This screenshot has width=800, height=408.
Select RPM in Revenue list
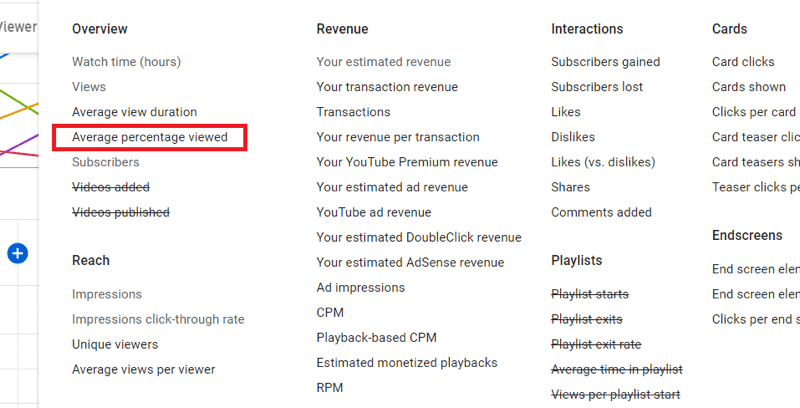pyautogui.click(x=330, y=387)
